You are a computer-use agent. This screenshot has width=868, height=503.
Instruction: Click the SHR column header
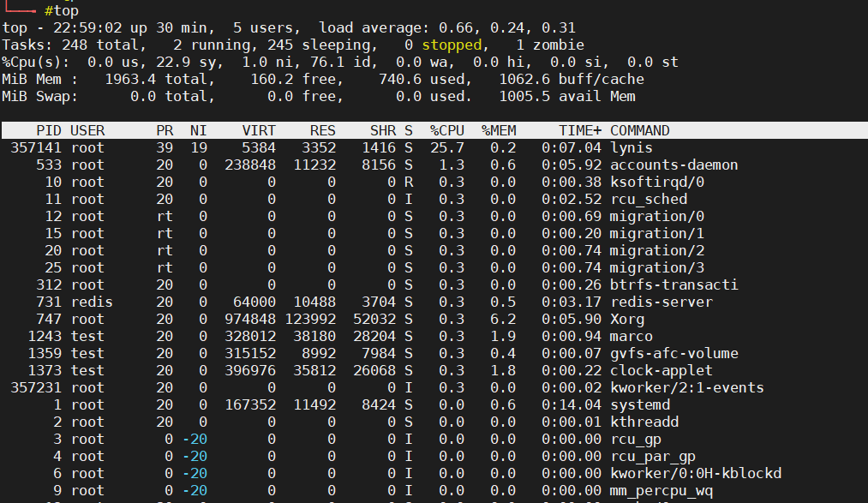tap(383, 130)
